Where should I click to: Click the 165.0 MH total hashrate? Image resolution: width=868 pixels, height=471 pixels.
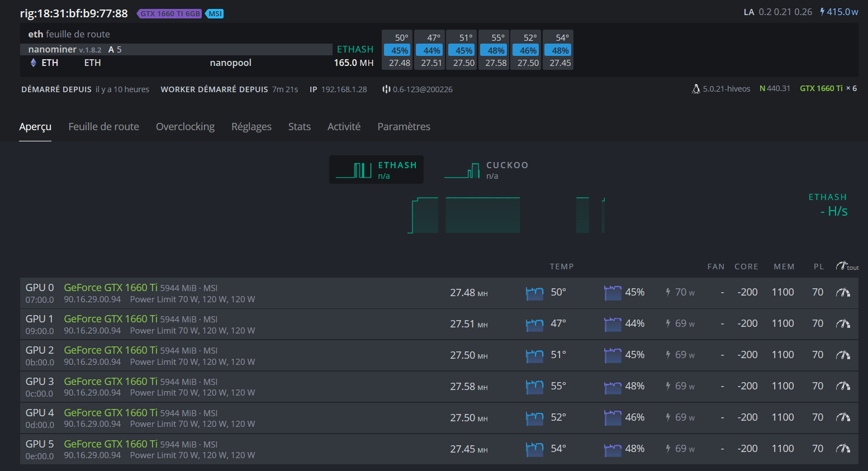coord(354,63)
